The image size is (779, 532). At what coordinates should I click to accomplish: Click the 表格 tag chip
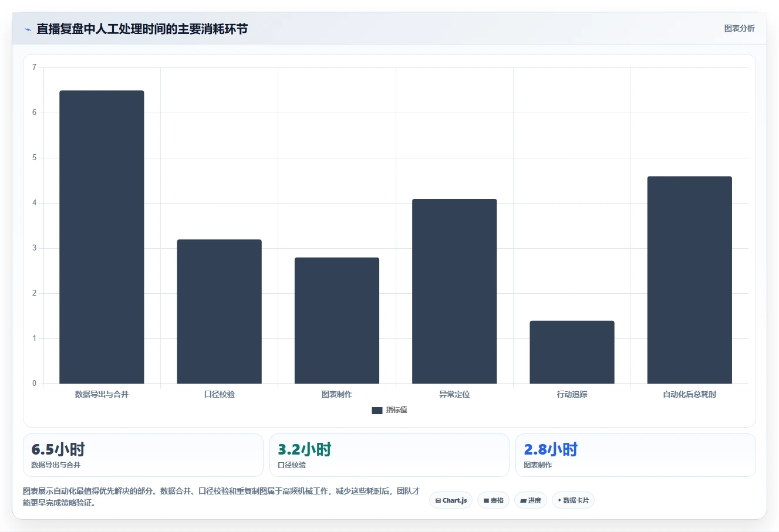[493, 500]
